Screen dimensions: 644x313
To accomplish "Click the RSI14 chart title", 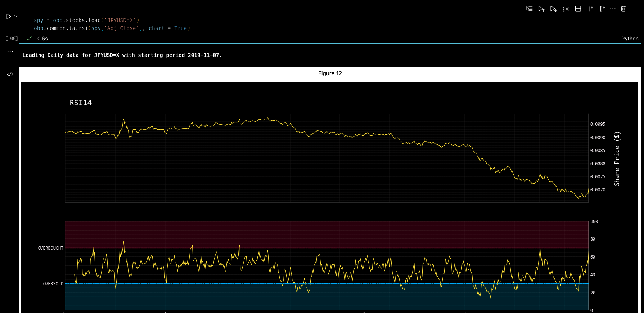I will point(81,103).
